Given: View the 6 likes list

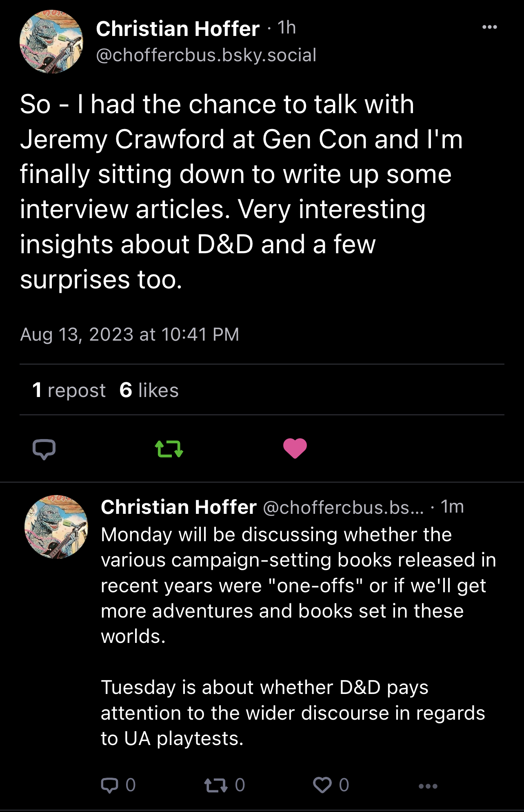Looking at the screenshot, I should pyautogui.click(x=149, y=390).
